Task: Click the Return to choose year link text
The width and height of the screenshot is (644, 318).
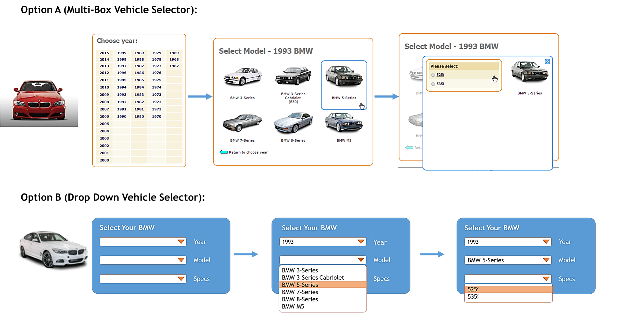Action: tap(248, 152)
